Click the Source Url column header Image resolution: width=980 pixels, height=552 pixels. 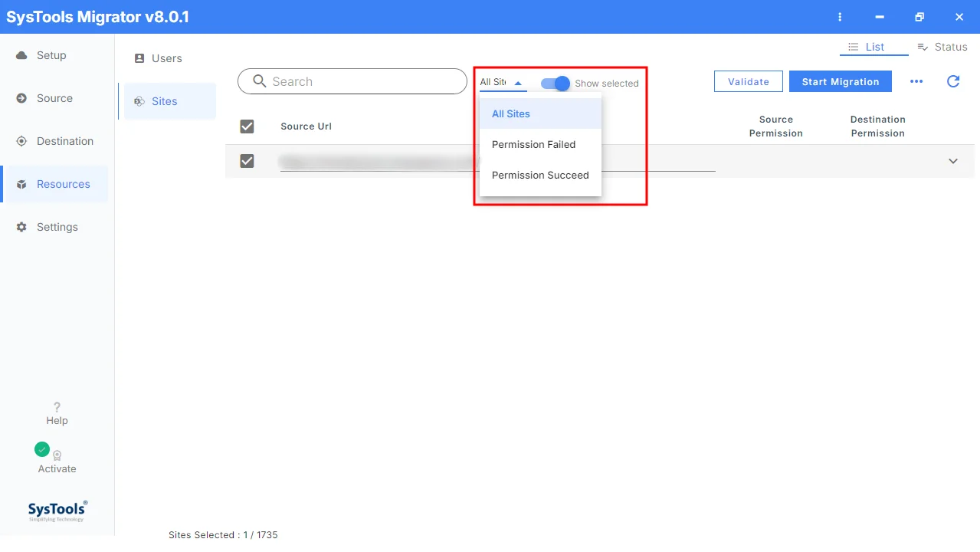(x=306, y=127)
